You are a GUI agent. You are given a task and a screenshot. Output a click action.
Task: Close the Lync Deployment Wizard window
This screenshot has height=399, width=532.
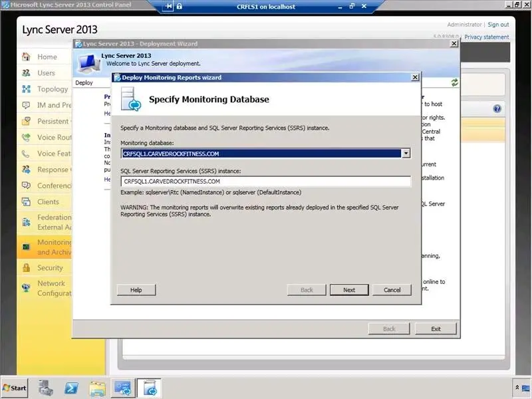click(454, 43)
